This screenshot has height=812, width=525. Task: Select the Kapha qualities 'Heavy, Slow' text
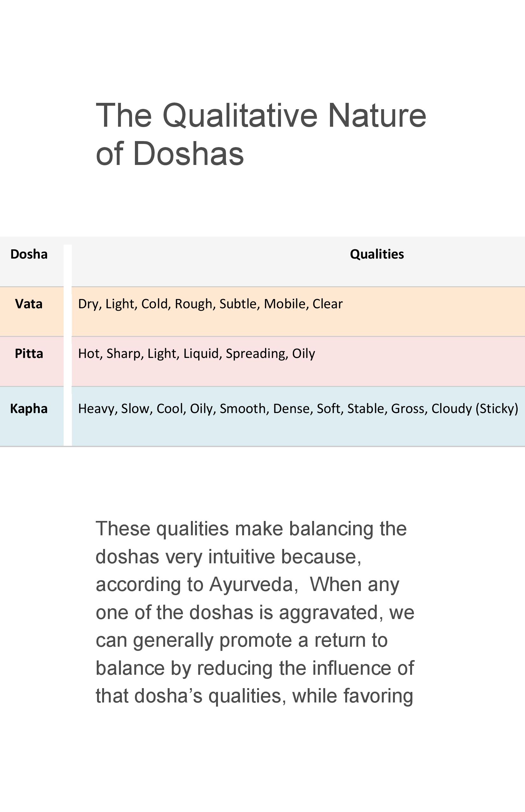click(115, 409)
